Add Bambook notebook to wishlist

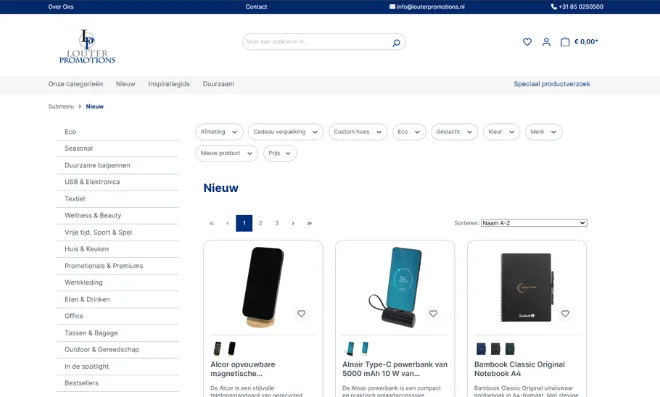pos(565,314)
